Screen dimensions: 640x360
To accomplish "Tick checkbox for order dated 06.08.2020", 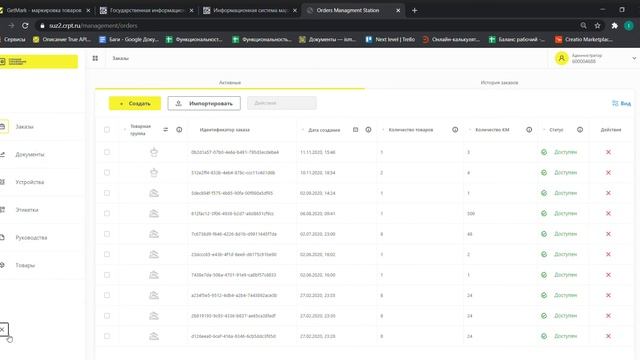I will click(x=107, y=213).
